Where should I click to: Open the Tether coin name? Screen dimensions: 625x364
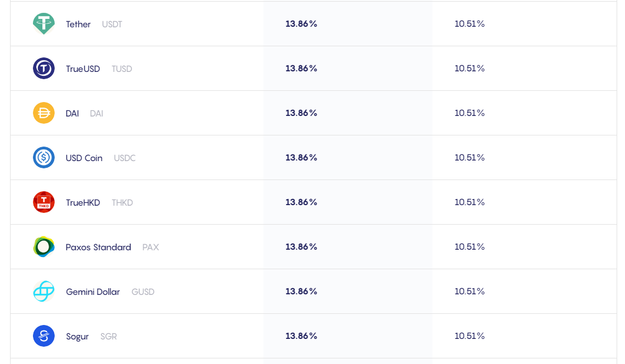(x=78, y=25)
